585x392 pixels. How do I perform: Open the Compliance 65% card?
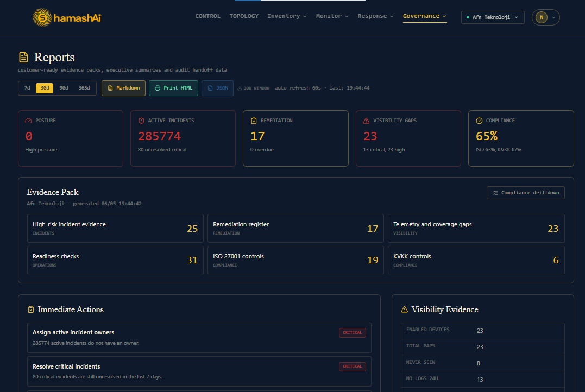521,138
